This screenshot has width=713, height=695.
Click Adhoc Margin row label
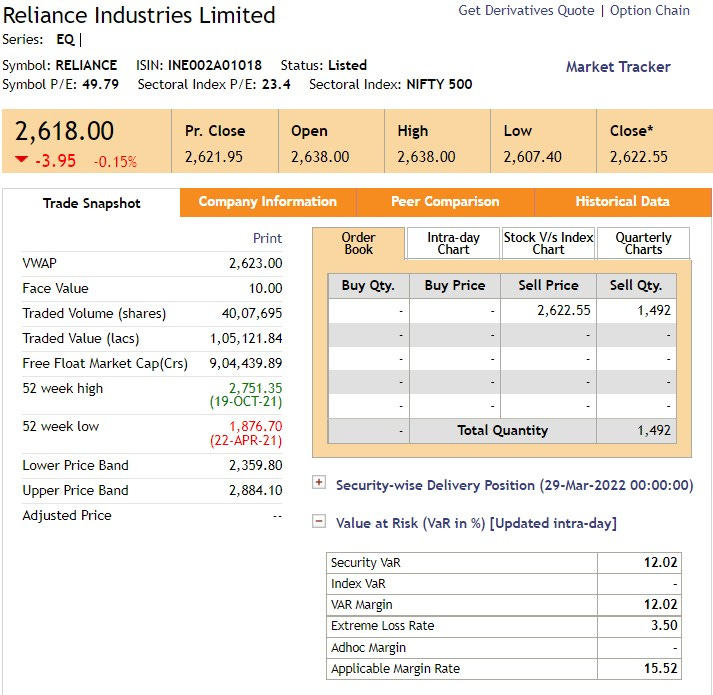click(x=368, y=647)
